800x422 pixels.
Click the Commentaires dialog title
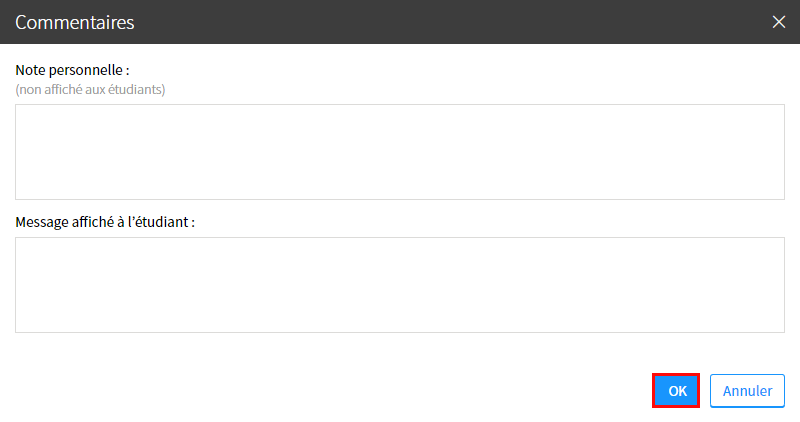(75, 22)
